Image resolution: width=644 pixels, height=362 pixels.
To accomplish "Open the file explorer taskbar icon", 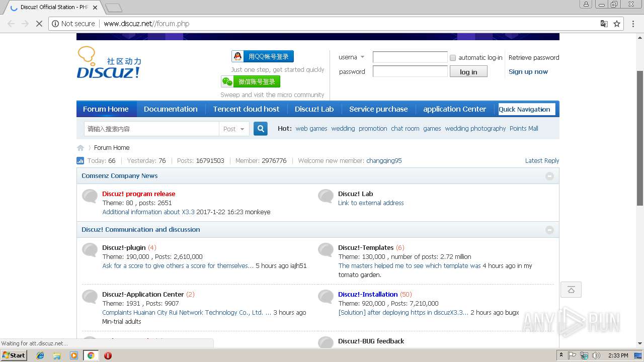I will (57, 355).
